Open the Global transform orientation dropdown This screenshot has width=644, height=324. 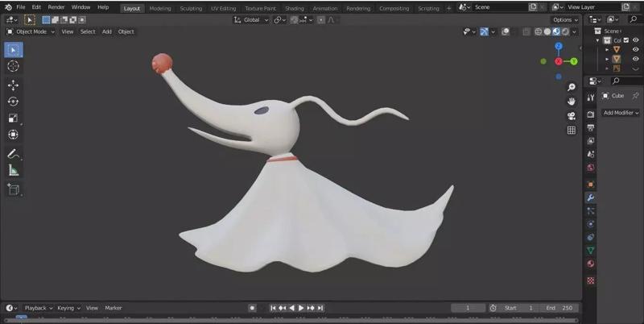click(251, 19)
